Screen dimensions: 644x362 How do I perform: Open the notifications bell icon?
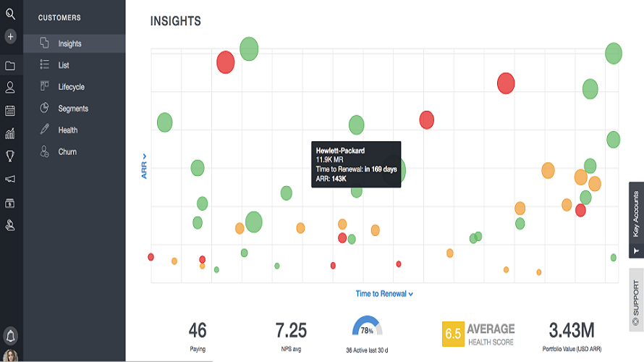pos(10,336)
